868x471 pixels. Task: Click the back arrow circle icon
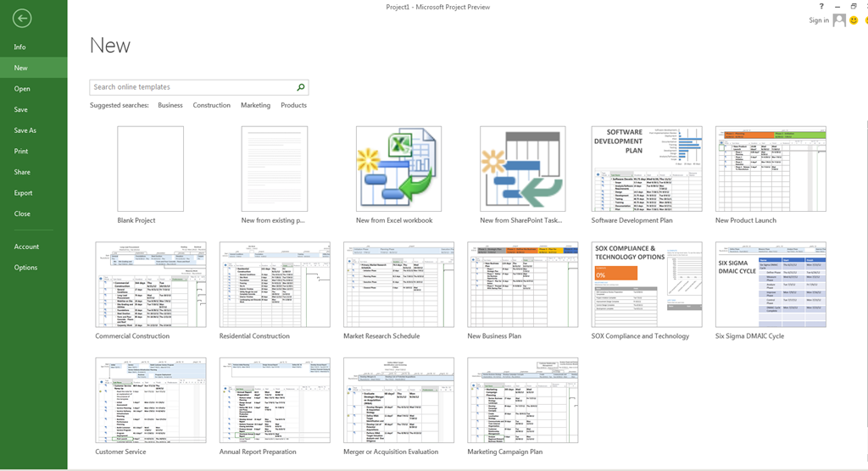[21, 19]
